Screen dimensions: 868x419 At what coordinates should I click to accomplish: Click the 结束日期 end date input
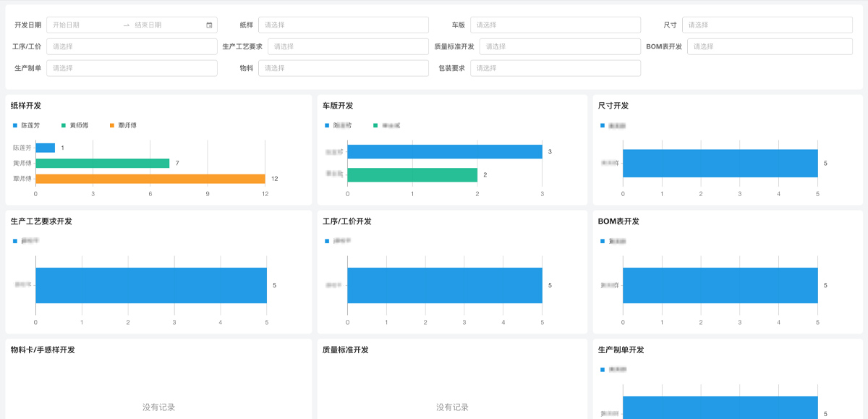click(x=166, y=25)
